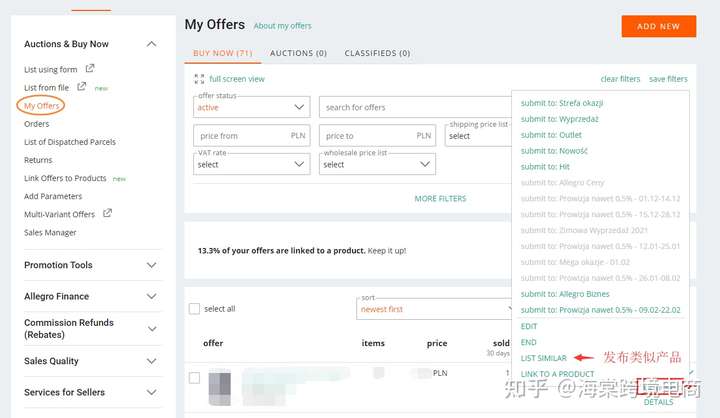Choose submit to: Strefa okazji menu entry
The width and height of the screenshot is (720, 418).
click(562, 103)
